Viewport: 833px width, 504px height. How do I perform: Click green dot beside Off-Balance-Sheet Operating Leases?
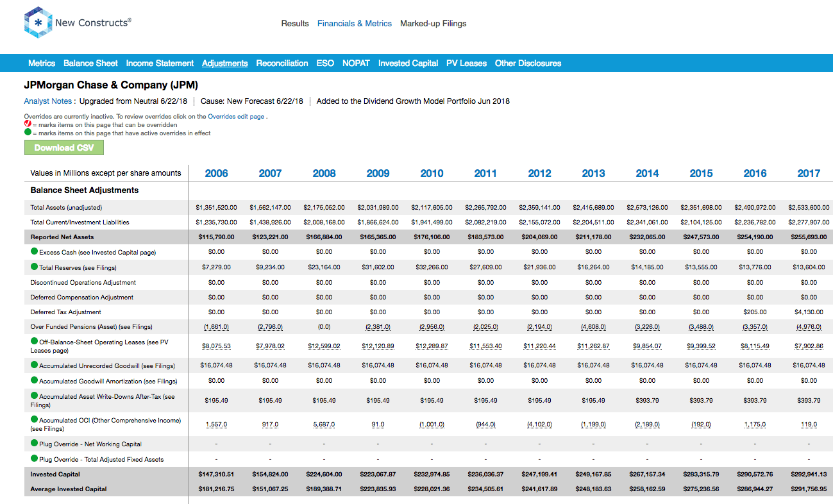coord(35,342)
